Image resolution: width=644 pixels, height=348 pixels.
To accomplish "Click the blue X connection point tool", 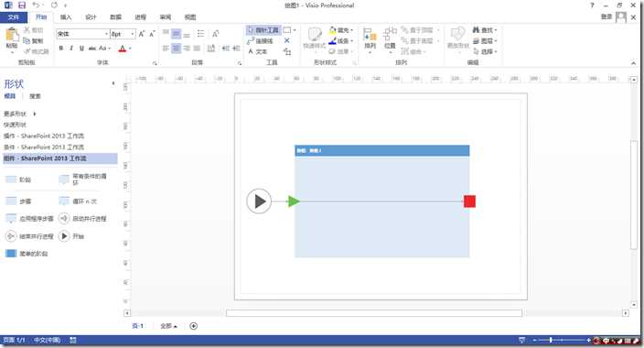I will (x=286, y=40).
